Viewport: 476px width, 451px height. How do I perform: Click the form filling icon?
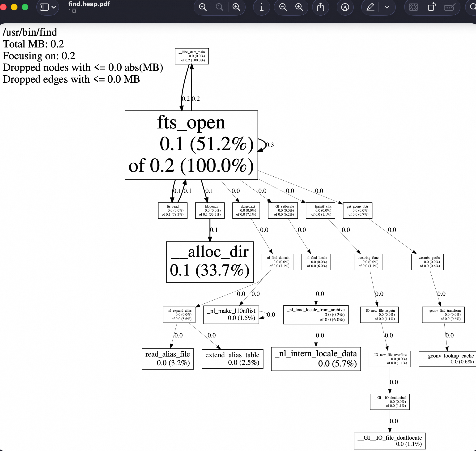[449, 7]
